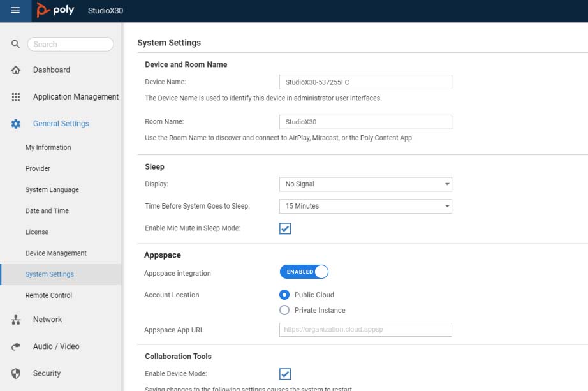The height and width of the screenshot is (391, 588).
Task: Open the Display sleep dropdown
Action: (x=365, y=184)
